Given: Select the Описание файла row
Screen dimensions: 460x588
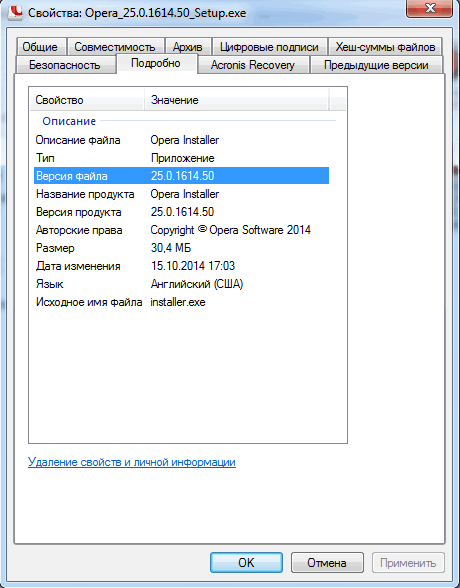Looking at the screenshot, I should [x=181, y=140].
